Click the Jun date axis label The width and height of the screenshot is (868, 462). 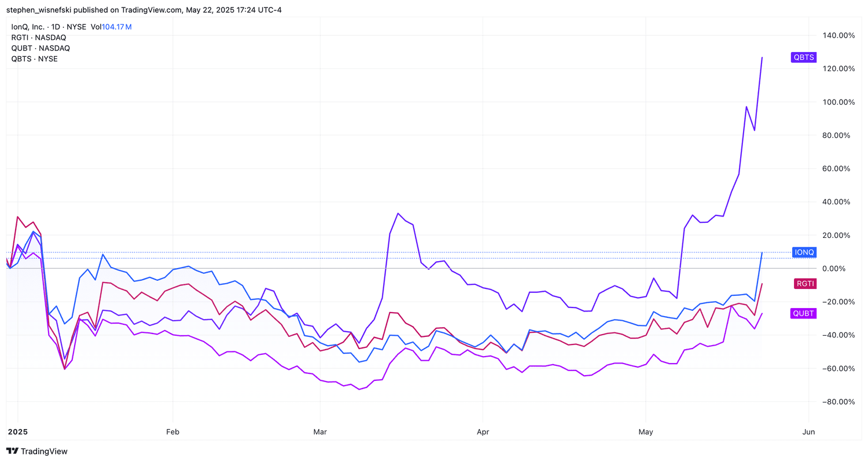(x=809, y=432)
